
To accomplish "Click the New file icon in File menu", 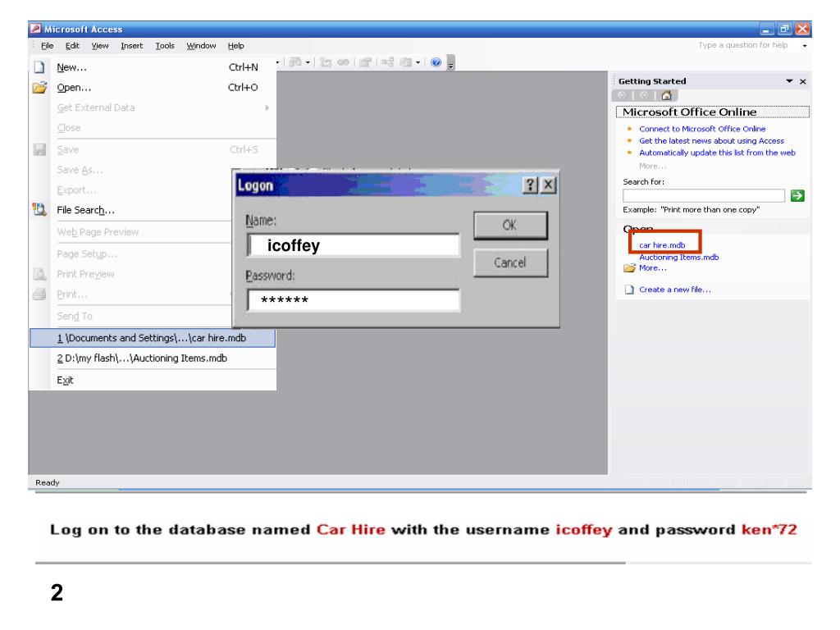I will coord(39,67).
